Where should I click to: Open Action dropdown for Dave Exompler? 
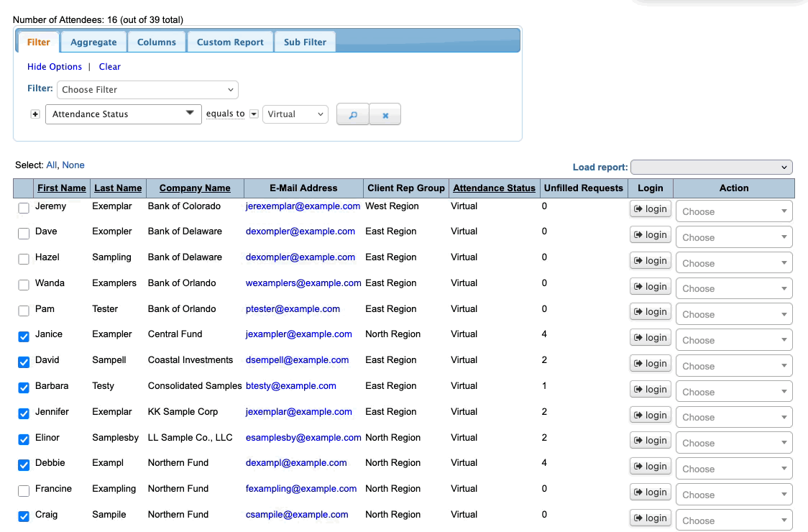[734, 237]
